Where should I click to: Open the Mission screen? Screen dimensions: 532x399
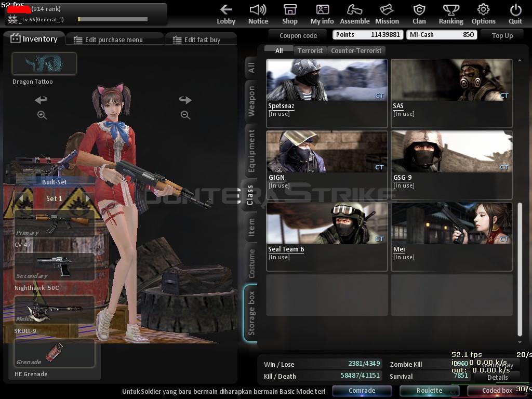pyautogui.click(x=387, y=14)
